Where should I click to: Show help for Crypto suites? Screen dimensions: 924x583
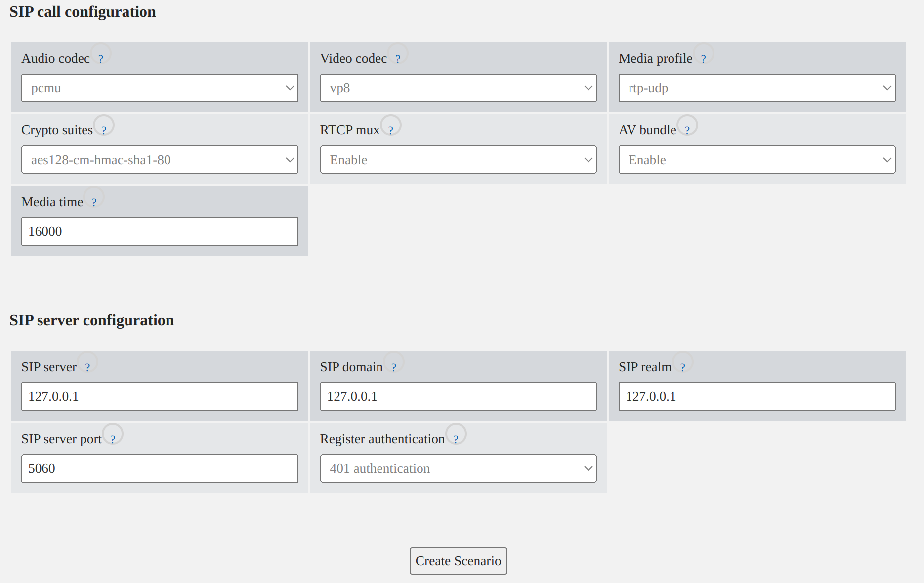point(104,130)
